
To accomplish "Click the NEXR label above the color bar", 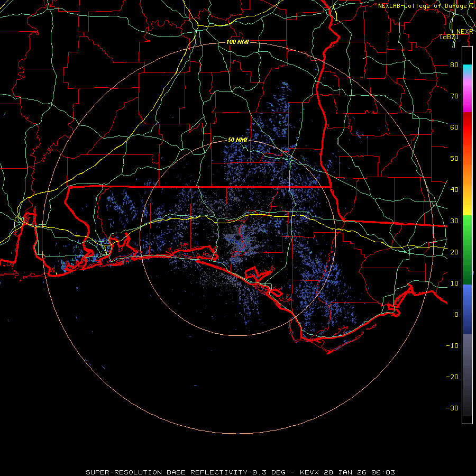I will tap(464, 32).
